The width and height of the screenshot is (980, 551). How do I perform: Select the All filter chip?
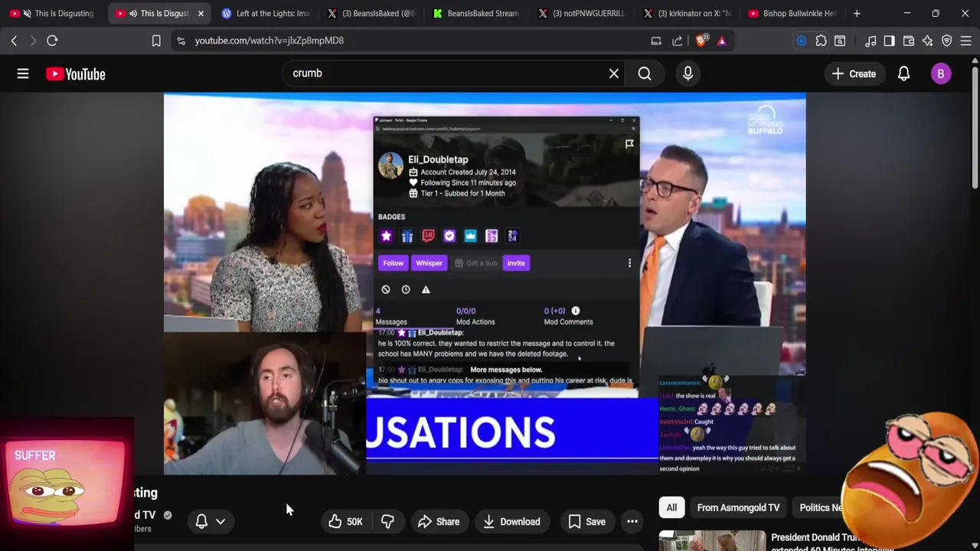click(x=671, y=507)
